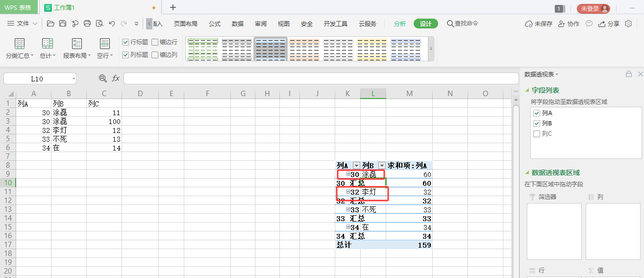Open the 公式 tab
Image resolution: width=644 pixels, height=278 pixels.
pos(215,24)
